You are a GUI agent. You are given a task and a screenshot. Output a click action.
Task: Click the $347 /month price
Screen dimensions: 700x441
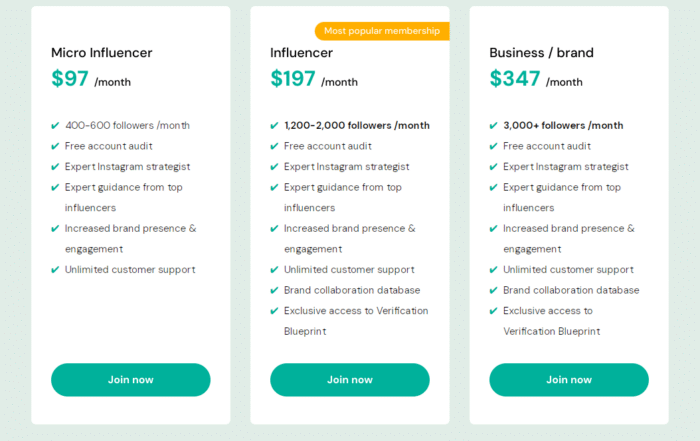[535, 80]
